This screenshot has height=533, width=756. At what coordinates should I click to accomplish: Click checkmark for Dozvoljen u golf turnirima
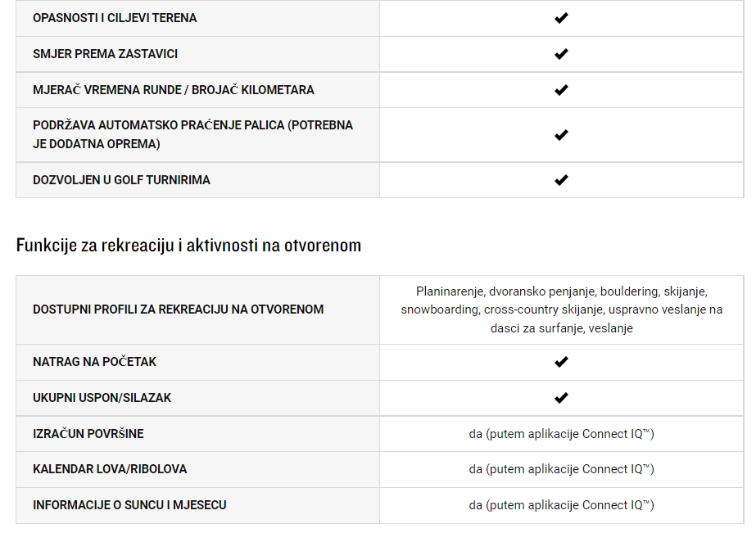click(561, 180)
